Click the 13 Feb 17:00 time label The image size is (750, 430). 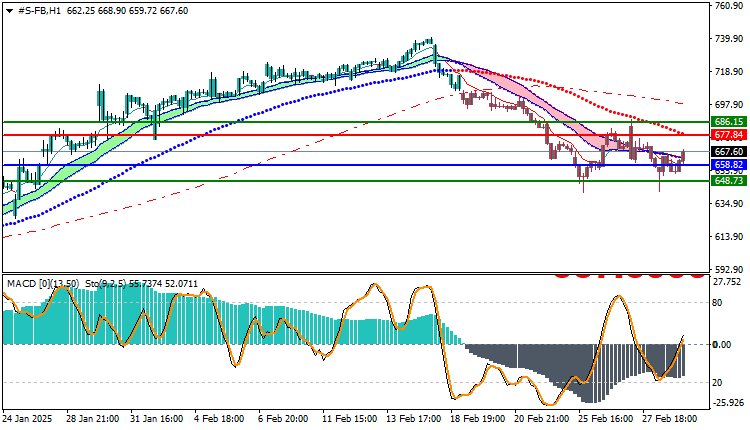point(413,419)
